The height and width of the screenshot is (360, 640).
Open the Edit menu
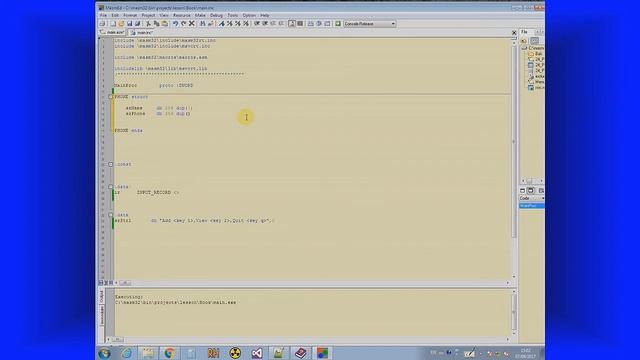pyautogui.click(x=115, y=16)
